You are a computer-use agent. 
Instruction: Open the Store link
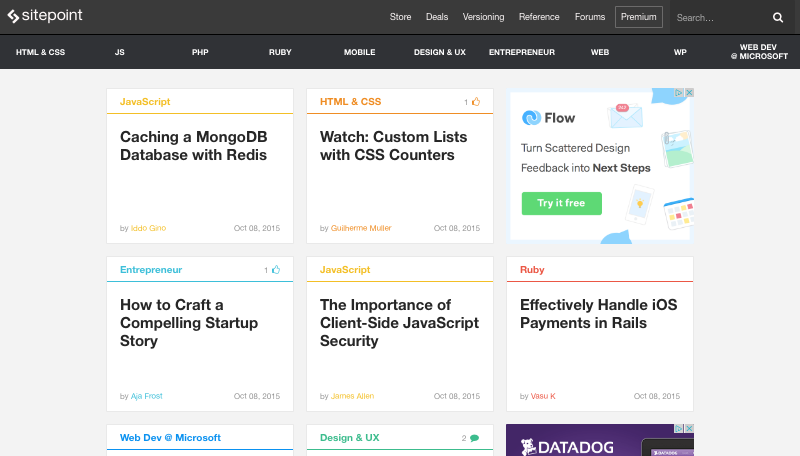click(x=401, y=17)
